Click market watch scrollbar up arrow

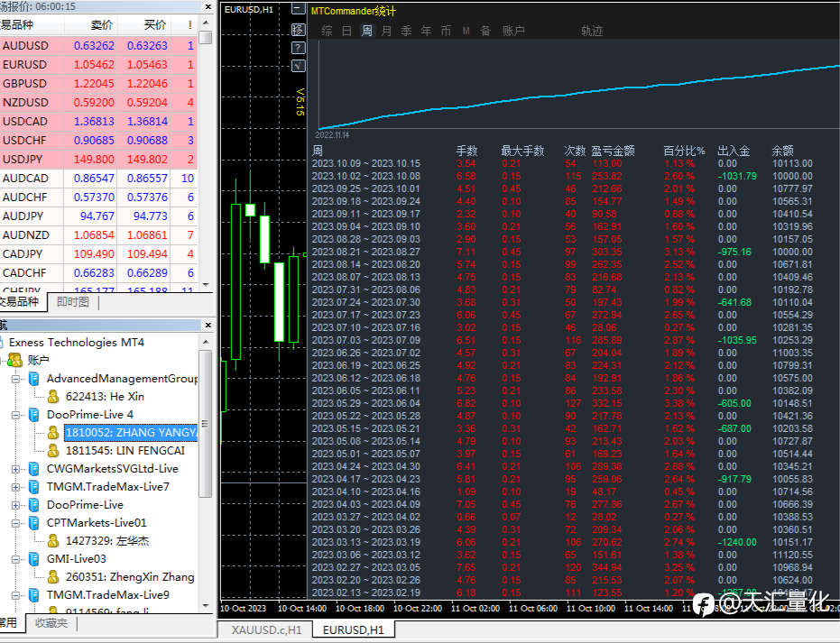[x=206, y=23]
